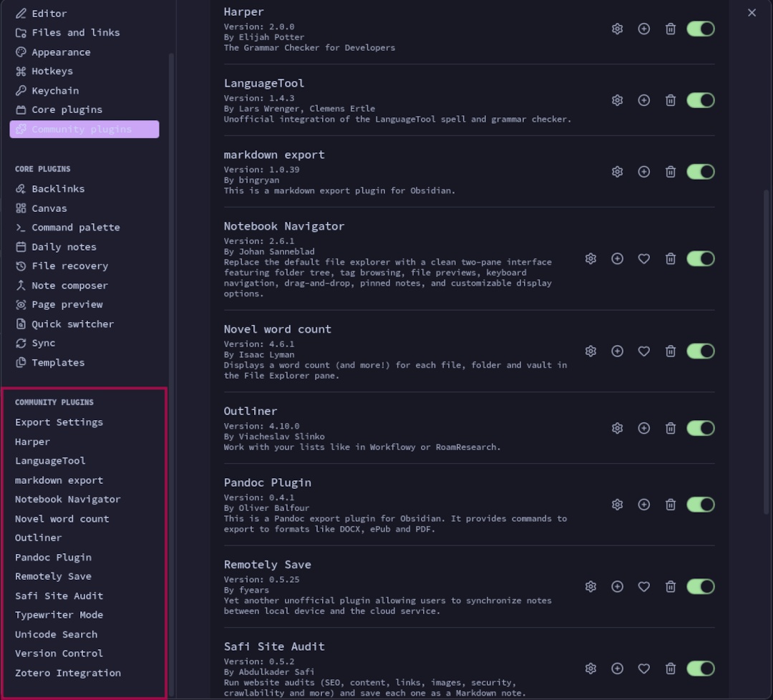773x700 pixels.
Task: Open Note composer settings
Action: [84, 286]
